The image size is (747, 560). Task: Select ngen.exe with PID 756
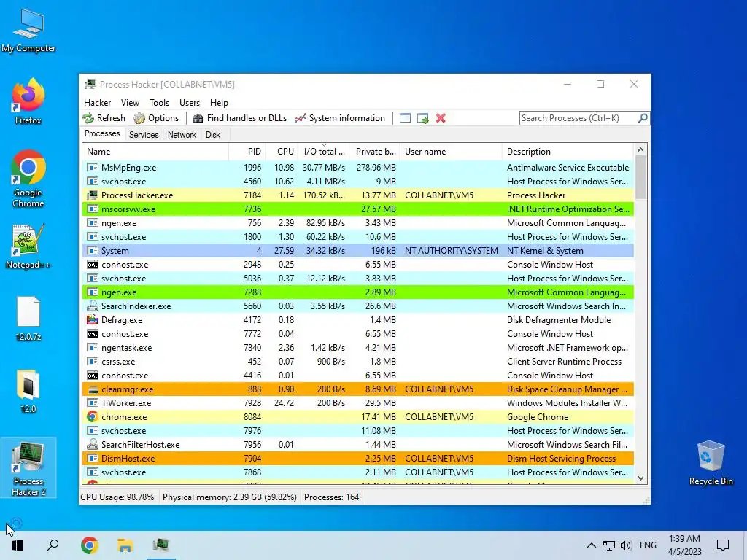click(358, 223)
